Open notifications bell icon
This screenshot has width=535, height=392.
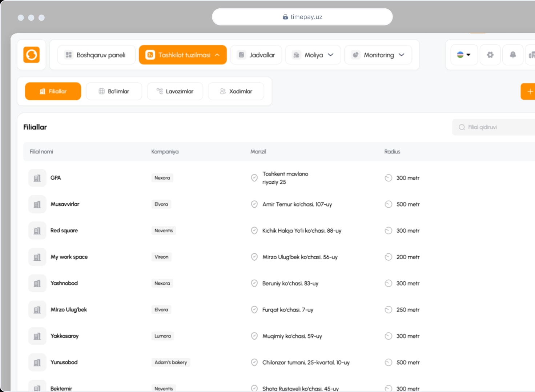[x=513, y=55]
